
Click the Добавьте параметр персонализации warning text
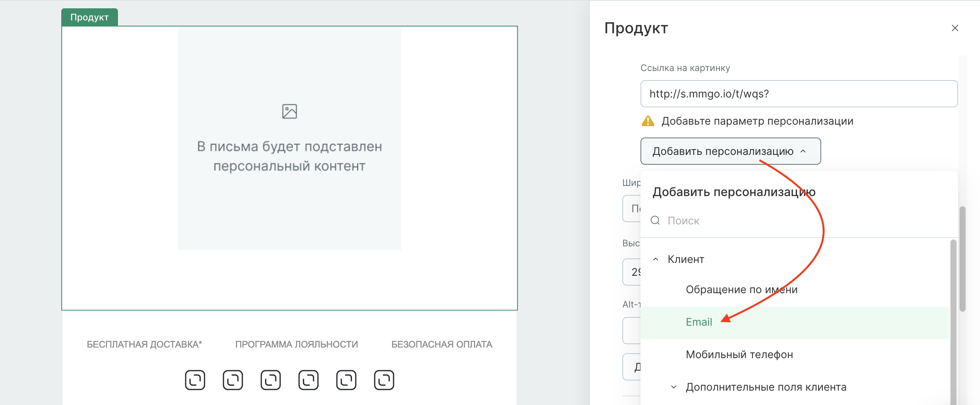[x=757, y=121]
